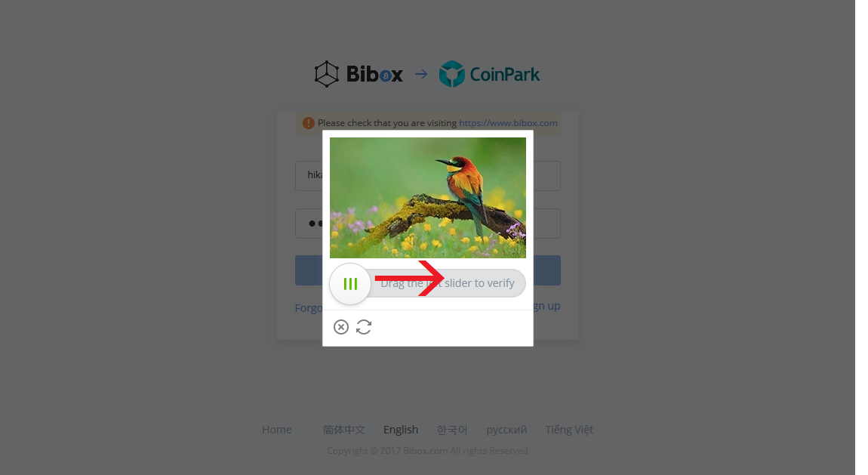Click the slider track to verify
Image resolution: width=868 pixels, height=475 pixels.
coord(448,283)
